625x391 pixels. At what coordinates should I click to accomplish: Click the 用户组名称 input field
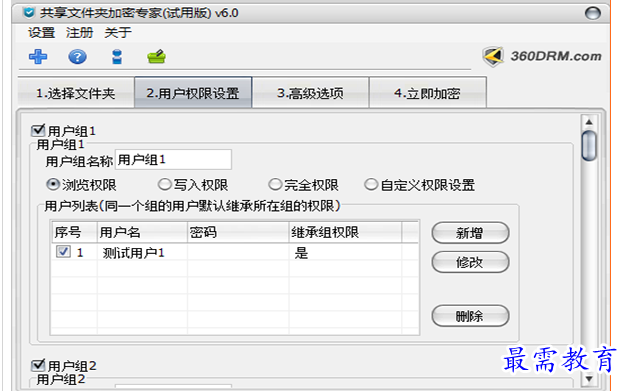[173, 160]
